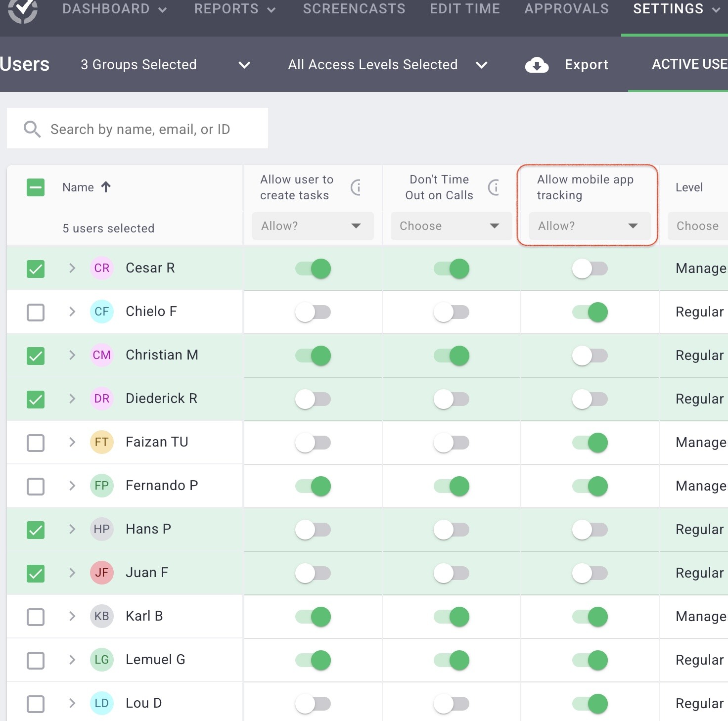This screenshot has height=721, width=728.
Task: Click Fernando P's FP avatar
Action: tap(102, 486)
